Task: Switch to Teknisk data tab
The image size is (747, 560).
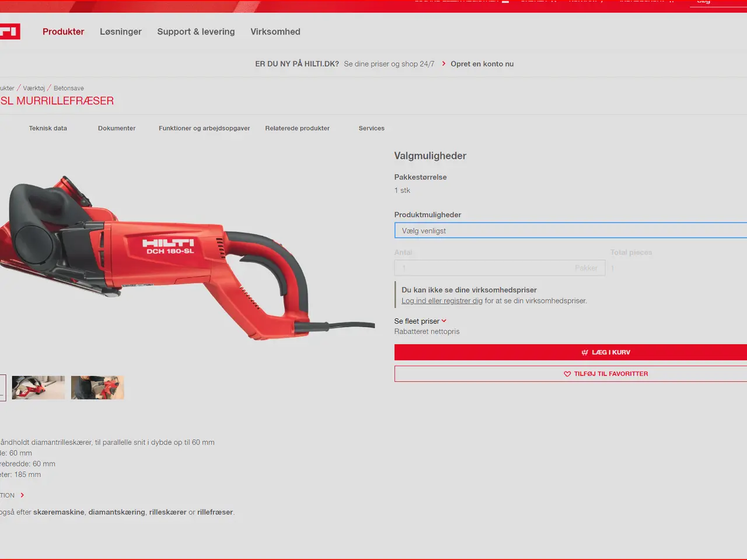Action: coord(48,128)
